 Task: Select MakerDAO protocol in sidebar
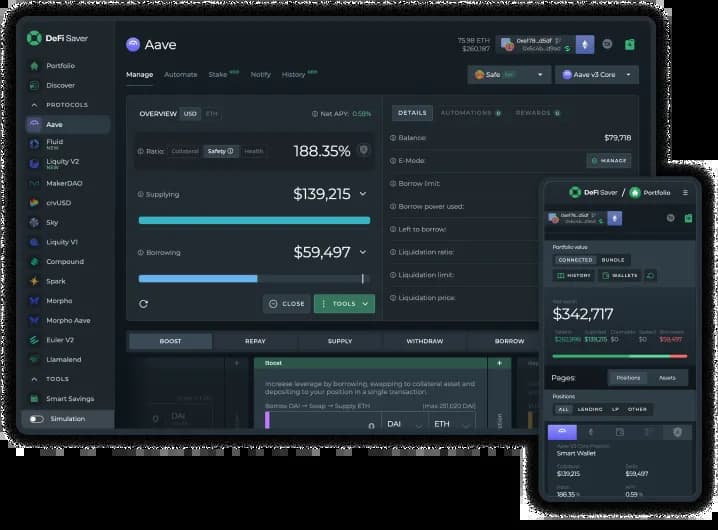[66, 182]
